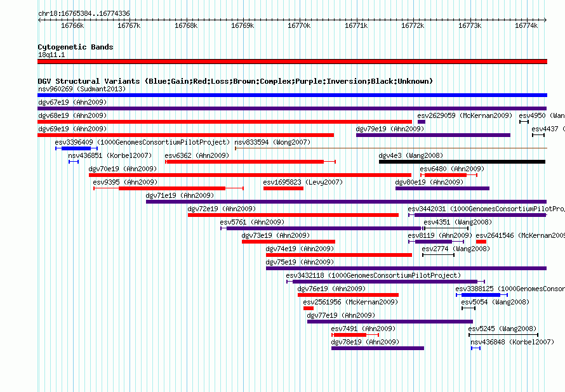This screenshot has height=392, width=565.
Task: Open the dgv72e19 (Ahn2009) label
Action: click(x=222, y=209)
